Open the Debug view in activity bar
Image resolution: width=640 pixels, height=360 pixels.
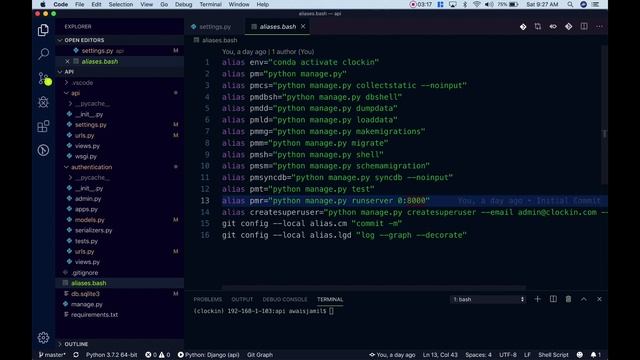click(x=43, y=102)
